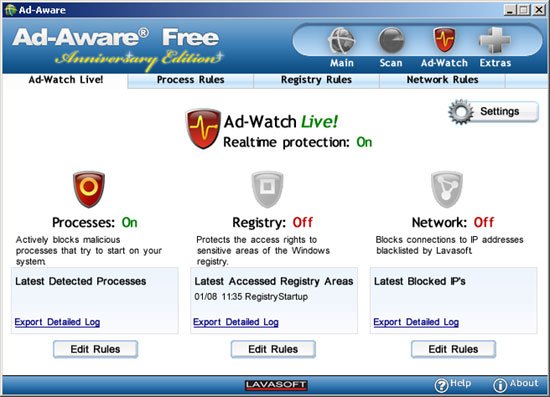Switch to the Process Rules tab
The image size is (550, 397).
tap(190, 80)
